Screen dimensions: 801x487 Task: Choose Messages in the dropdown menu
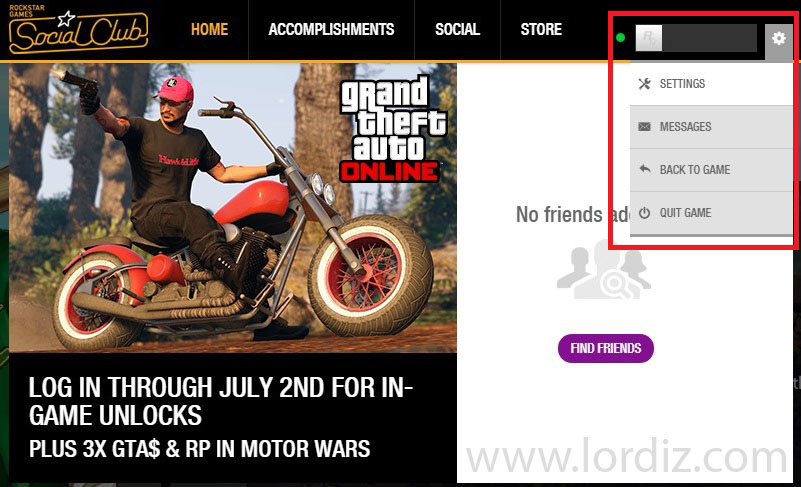pos(711,127)
